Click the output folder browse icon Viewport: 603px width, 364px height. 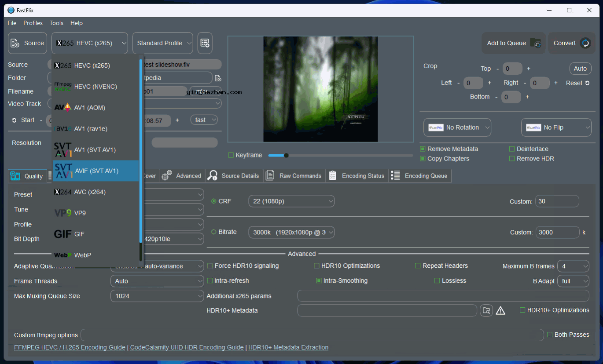click(218, 78)
